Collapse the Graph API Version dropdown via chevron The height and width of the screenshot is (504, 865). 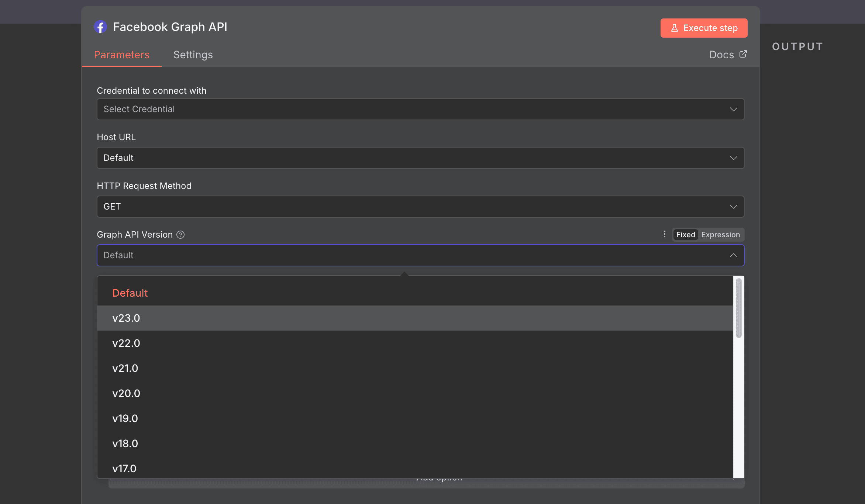point(733,255)
